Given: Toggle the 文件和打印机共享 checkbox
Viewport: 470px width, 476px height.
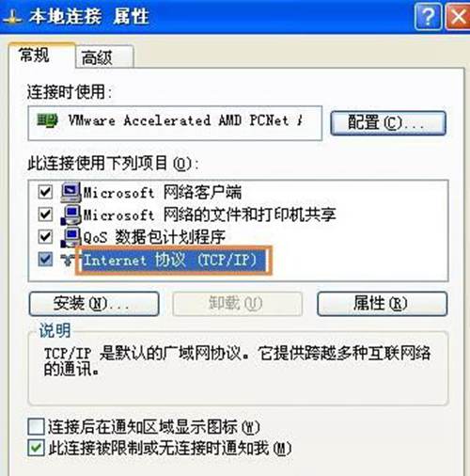Looking at the screenshot, I should pyautogui.click(x=45, y=214).
